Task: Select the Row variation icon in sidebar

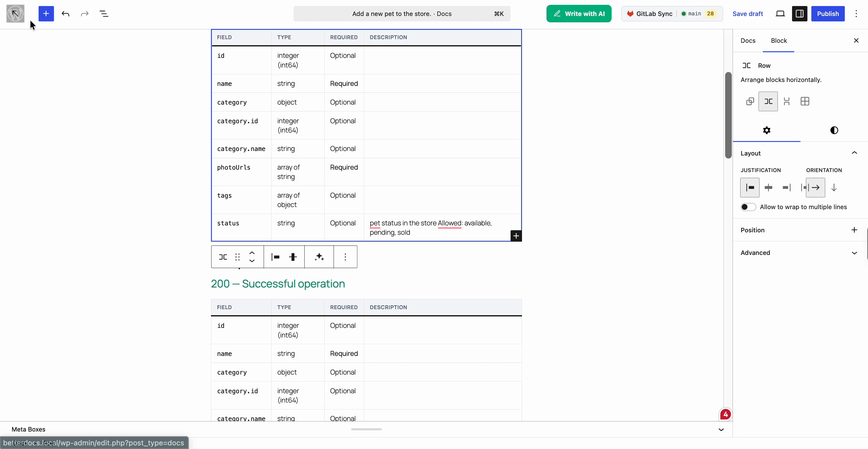Action: (x=768, y=101)
